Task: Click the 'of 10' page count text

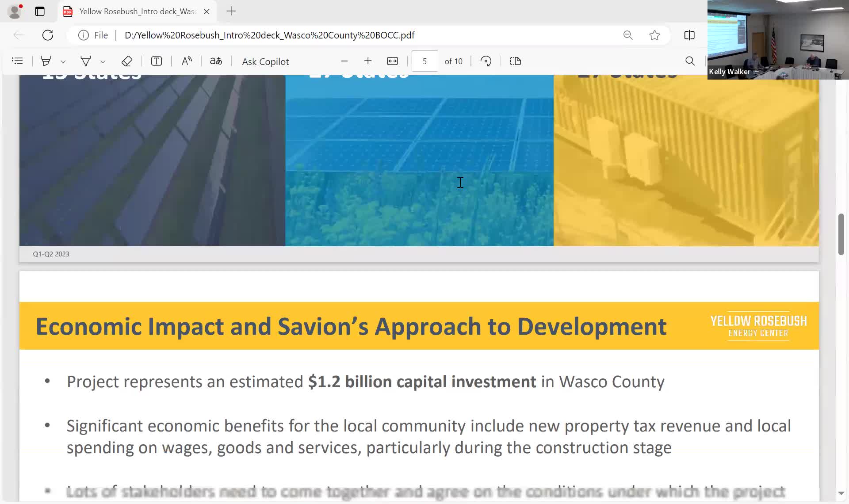Action: [453, 61]
